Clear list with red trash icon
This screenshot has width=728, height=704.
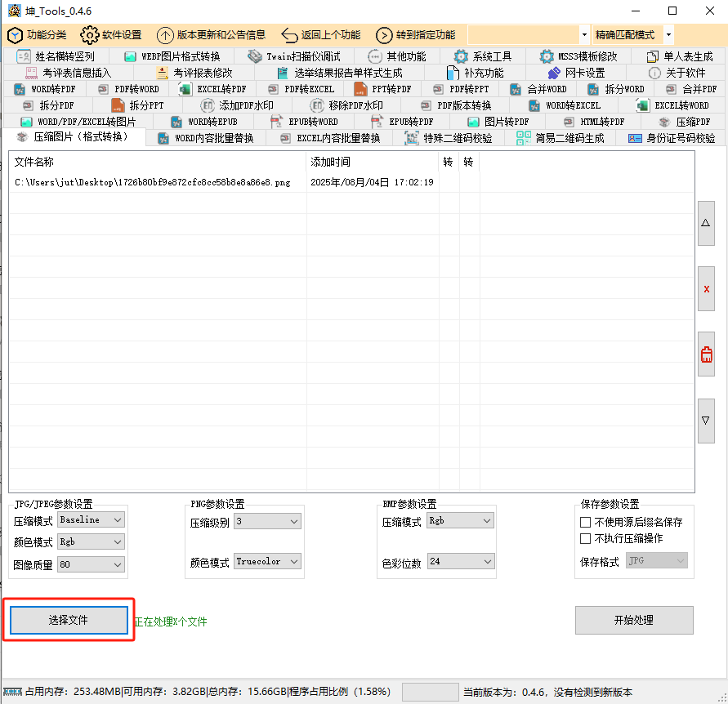[706, 354]
